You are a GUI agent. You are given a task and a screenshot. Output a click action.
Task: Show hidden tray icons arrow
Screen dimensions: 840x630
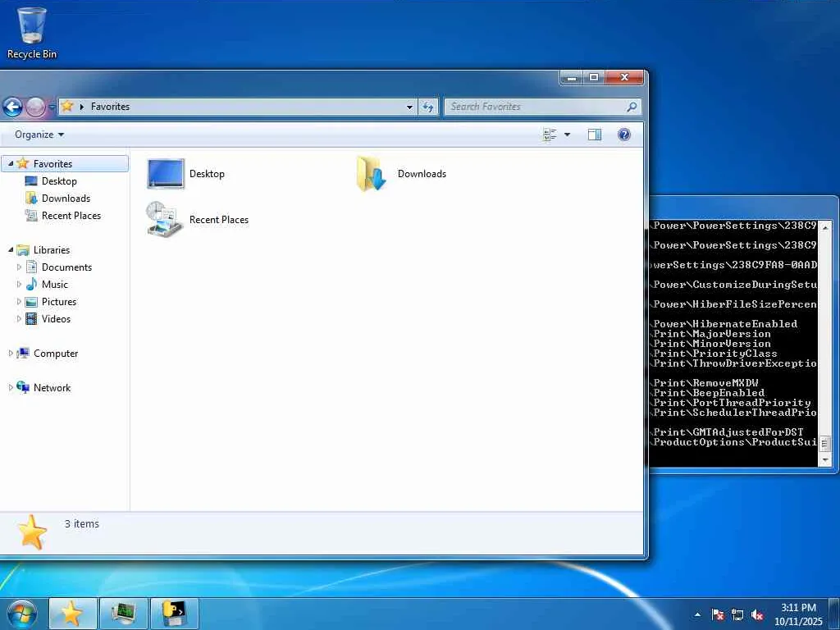tap(697, 614)
